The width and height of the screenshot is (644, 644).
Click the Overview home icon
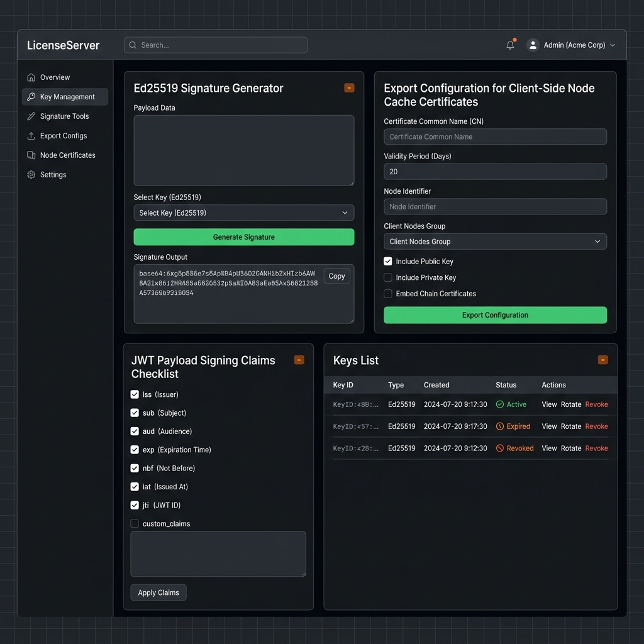tap(31, 77)
